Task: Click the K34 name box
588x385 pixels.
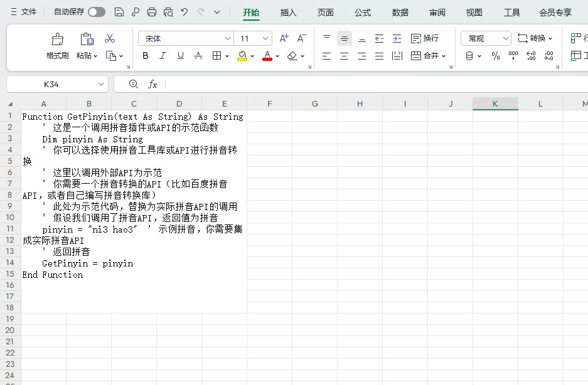Action: point(57,85)
